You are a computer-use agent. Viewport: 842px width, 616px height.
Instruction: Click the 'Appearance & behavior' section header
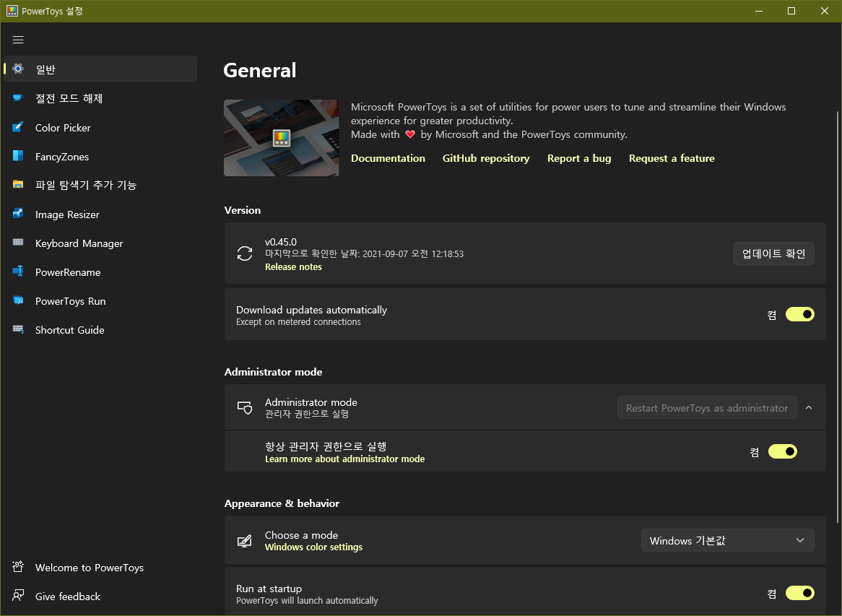pyautogui.click(x=282, y=503)
